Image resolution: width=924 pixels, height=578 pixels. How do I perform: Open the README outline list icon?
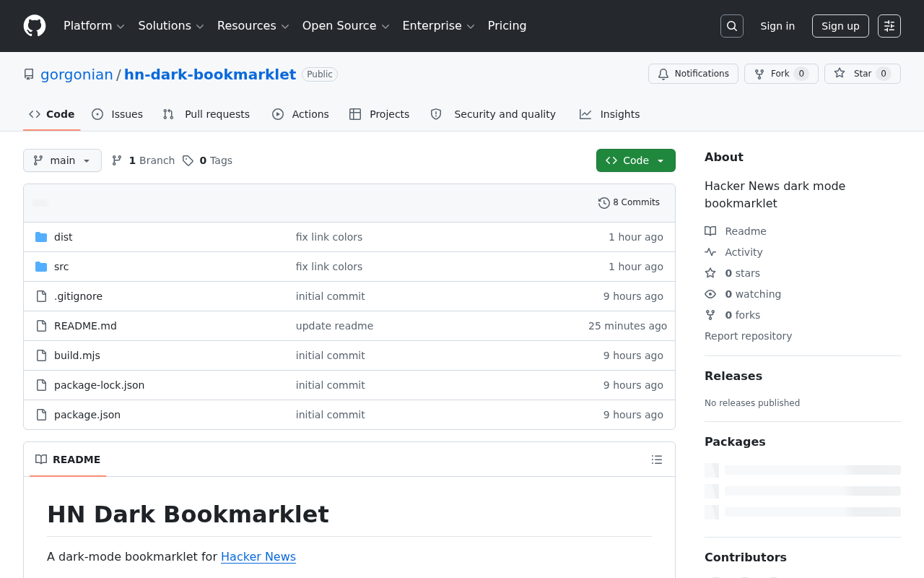(x=657, y=460)
